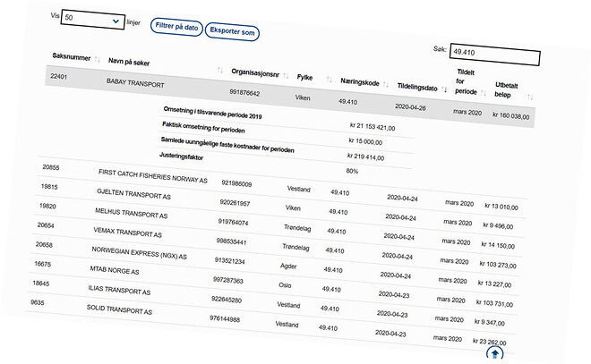Screen dimensions: 591x364
Task: Click value kr 219 414,00
Action: point(365,157)
